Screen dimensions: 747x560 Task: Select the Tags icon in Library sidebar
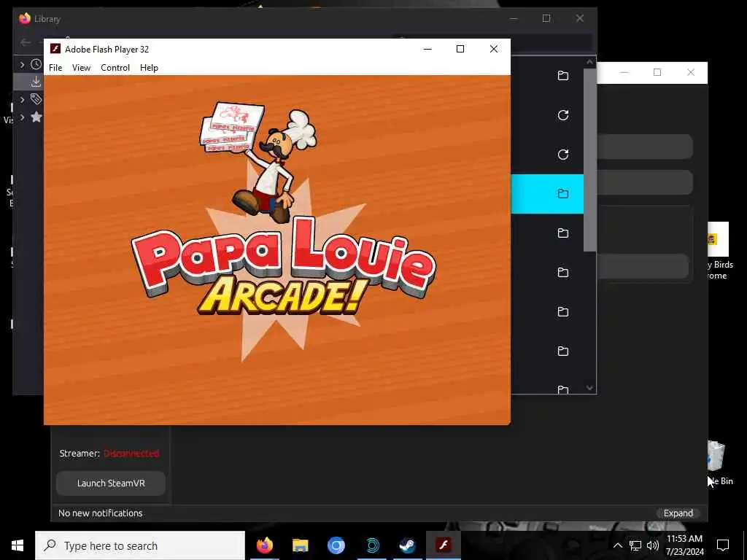pos(36,99)
